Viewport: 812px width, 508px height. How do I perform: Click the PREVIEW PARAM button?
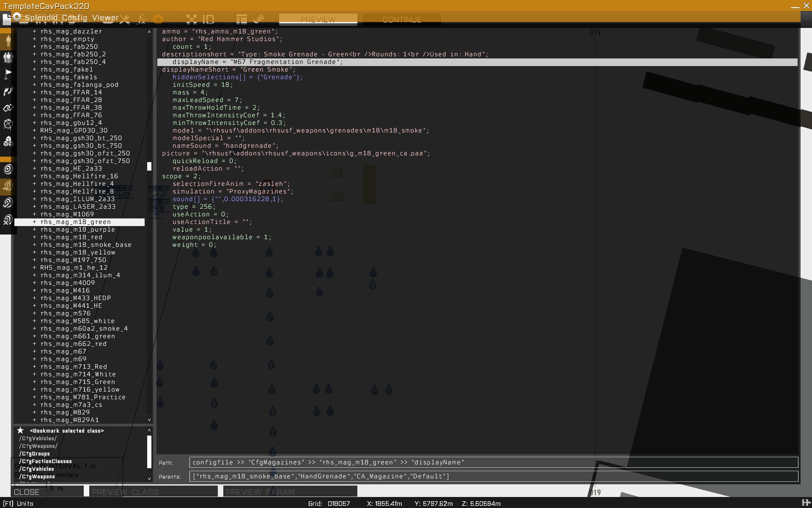290,492
